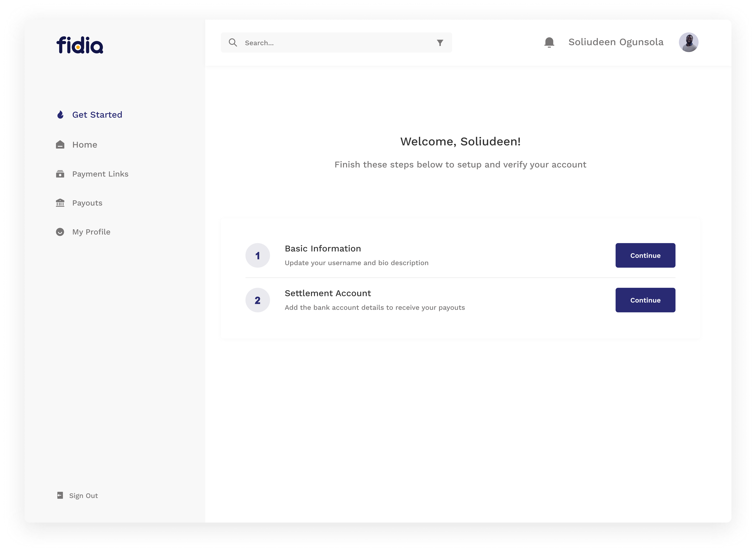Sign Out of the account

pos(77,496)
